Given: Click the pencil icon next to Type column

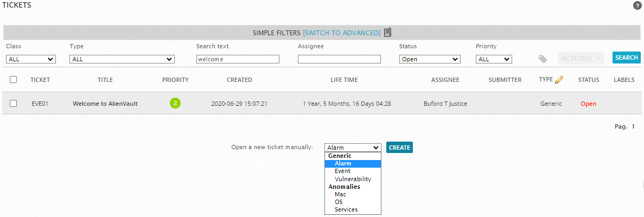Looking at the screenshot, I should (x=559, y=80).
